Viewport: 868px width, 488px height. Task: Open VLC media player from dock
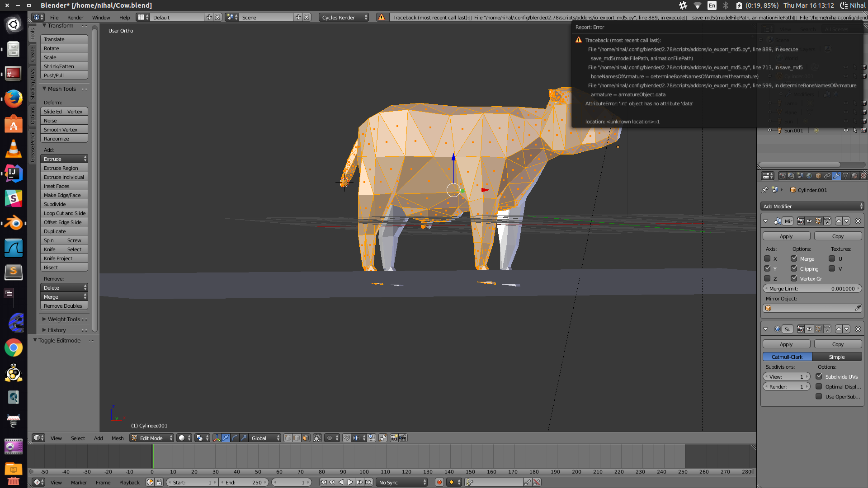(14, 148)
